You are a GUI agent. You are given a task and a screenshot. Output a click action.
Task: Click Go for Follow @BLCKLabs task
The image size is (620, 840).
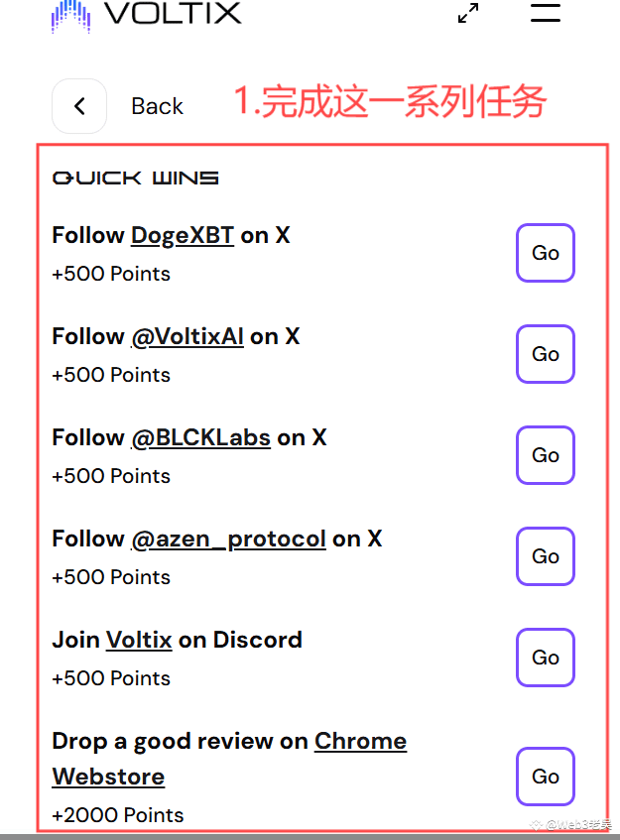pyautogui.click(x=546, y=455)
